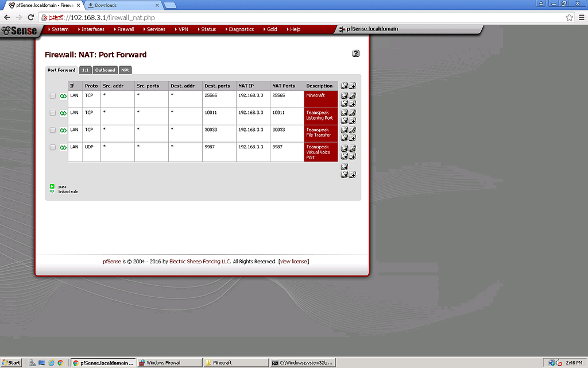Viewport: 588px width, 368px height.
Task: Click the view license link
Action: (293, 261)
